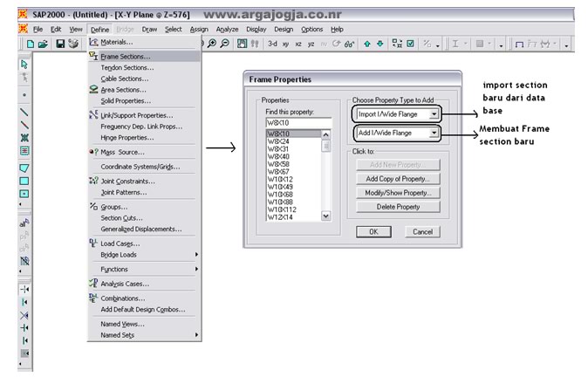Choose Hinge Properties... menu entry

144,138
